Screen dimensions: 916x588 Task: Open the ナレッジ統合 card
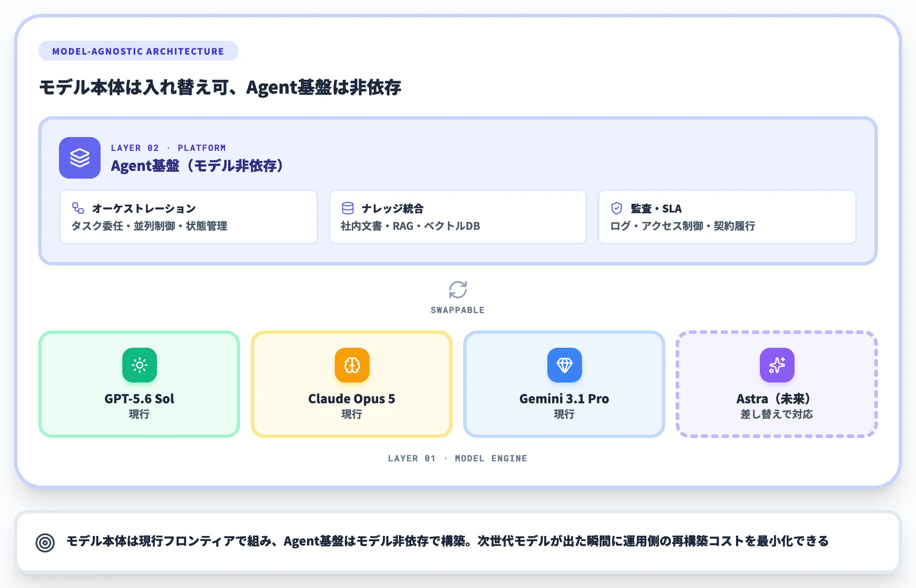click(x=458, y=217)
